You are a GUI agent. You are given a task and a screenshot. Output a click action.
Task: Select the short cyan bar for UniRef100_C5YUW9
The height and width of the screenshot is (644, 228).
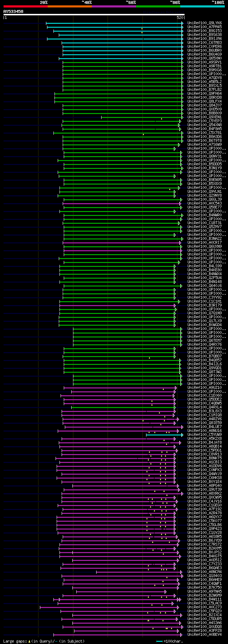point(165,435)
